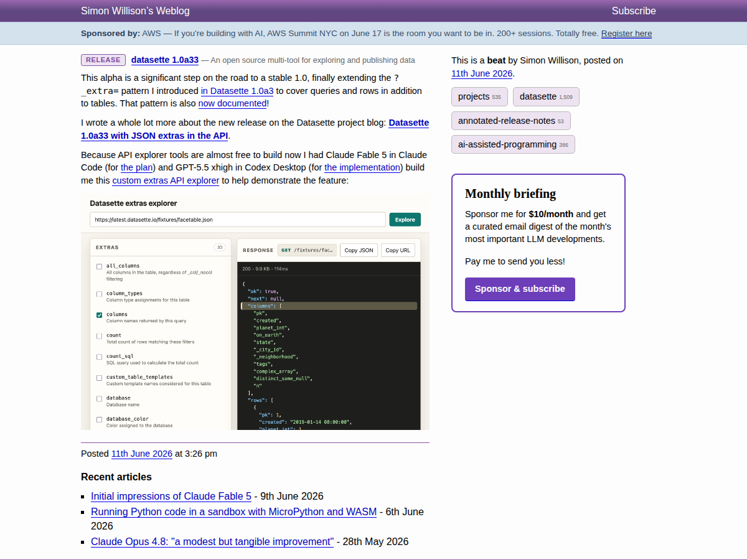Toggle the custom_table_templates checkbox

100,378
